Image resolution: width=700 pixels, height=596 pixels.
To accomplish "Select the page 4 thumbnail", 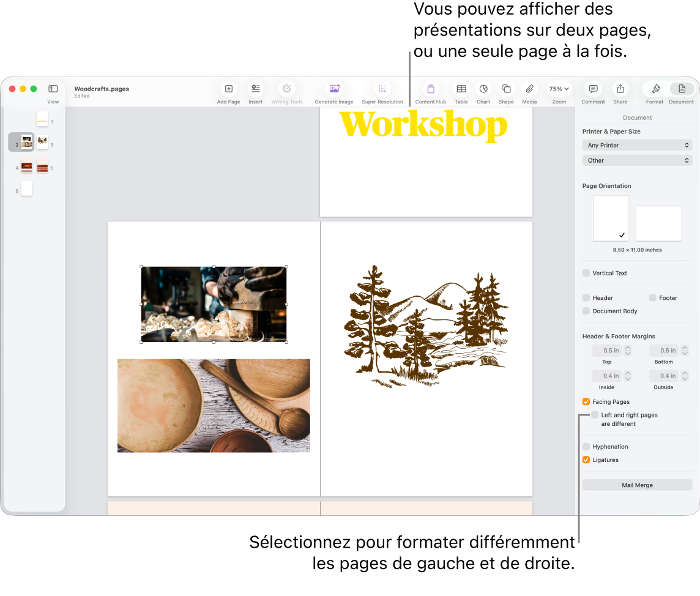I will (x=26, y=166).
